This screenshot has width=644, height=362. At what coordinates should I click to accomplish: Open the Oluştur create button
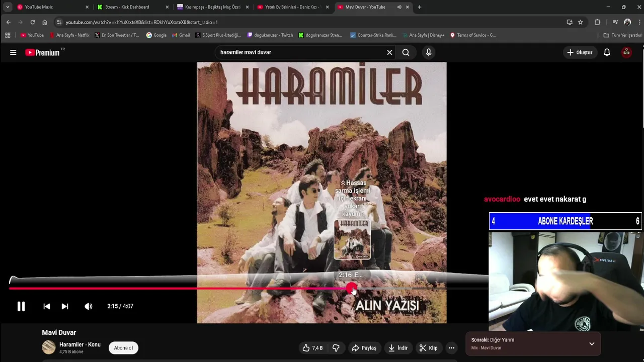[x=580, y=52]
